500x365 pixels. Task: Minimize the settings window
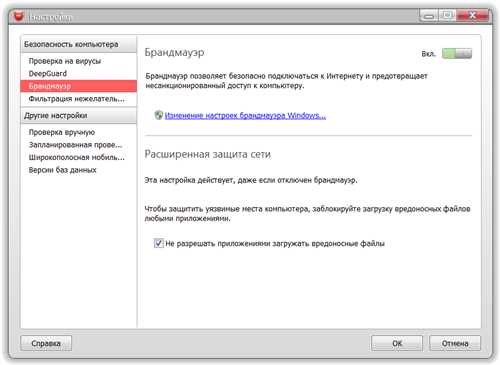(x=429, y=15)
